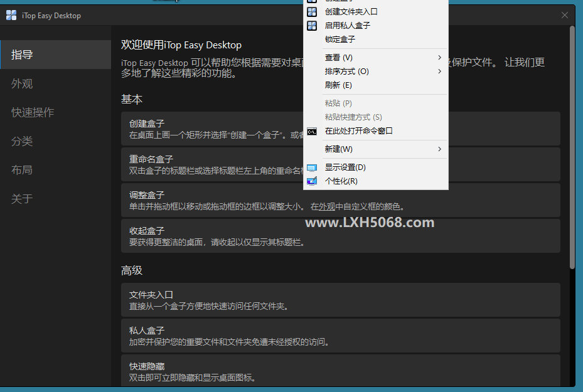Click the vertical scrollbar thumb of the guide
The height and width of the screenshot is (392, 583).
(x=572, y=147)
